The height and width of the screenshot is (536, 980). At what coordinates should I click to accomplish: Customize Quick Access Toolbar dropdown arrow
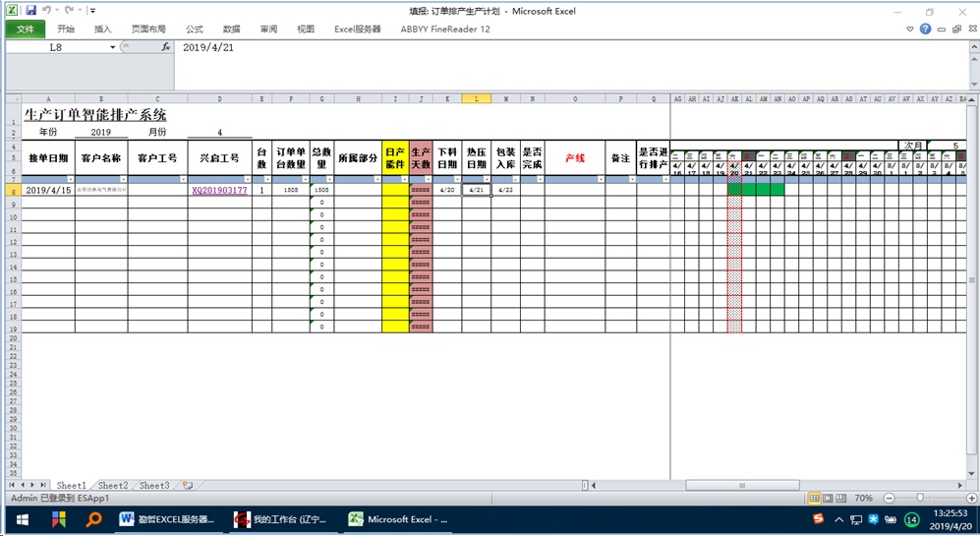click(x=92, y=11)
